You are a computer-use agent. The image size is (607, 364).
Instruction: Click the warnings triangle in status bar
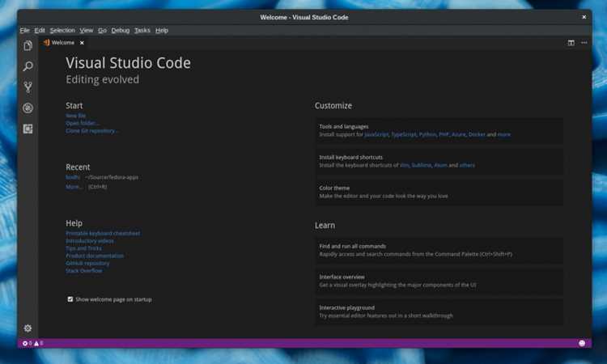click(x=38, y=343)
